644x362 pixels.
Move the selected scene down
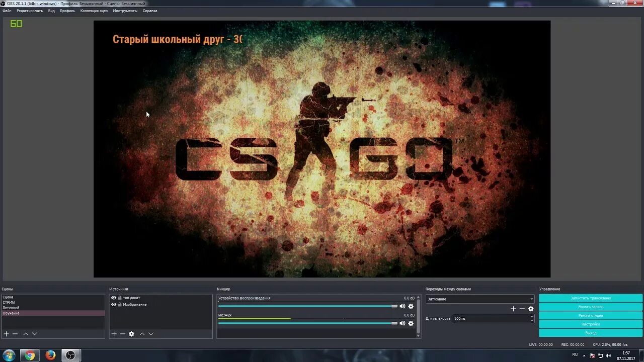click(35, 334)
